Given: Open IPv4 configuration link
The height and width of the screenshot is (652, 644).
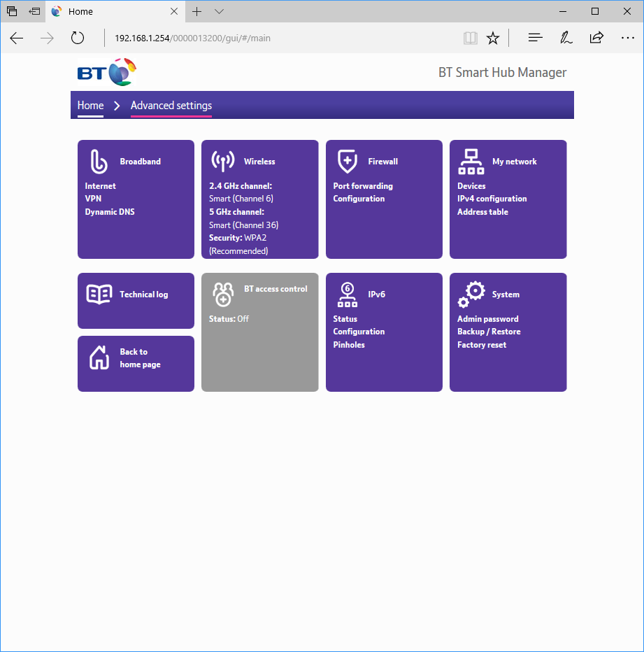Looking at the screenshot, I should [x=492, y=199].
